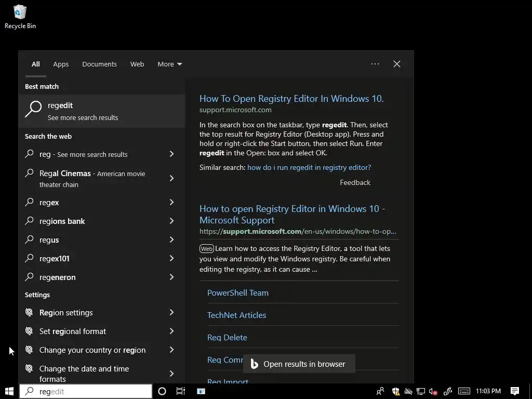
Task: Expand the regex101 suggestion arrow
Action: 171,258
